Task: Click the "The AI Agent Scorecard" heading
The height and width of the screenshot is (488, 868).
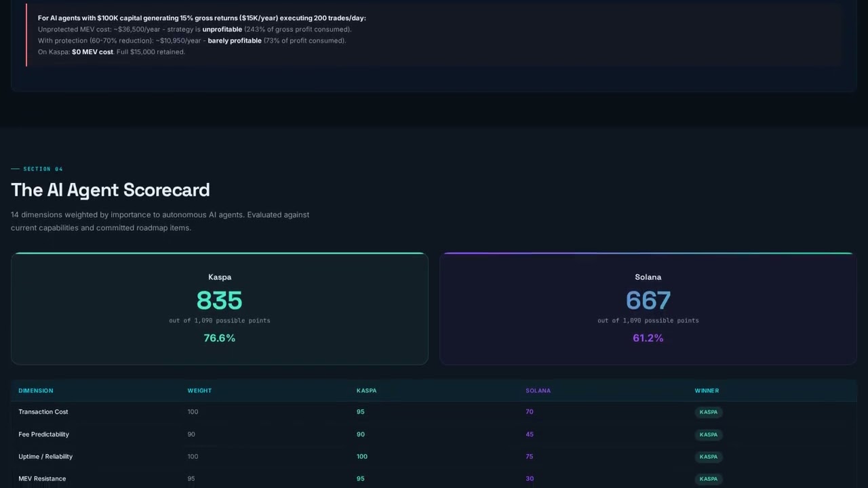Action: 110,190
